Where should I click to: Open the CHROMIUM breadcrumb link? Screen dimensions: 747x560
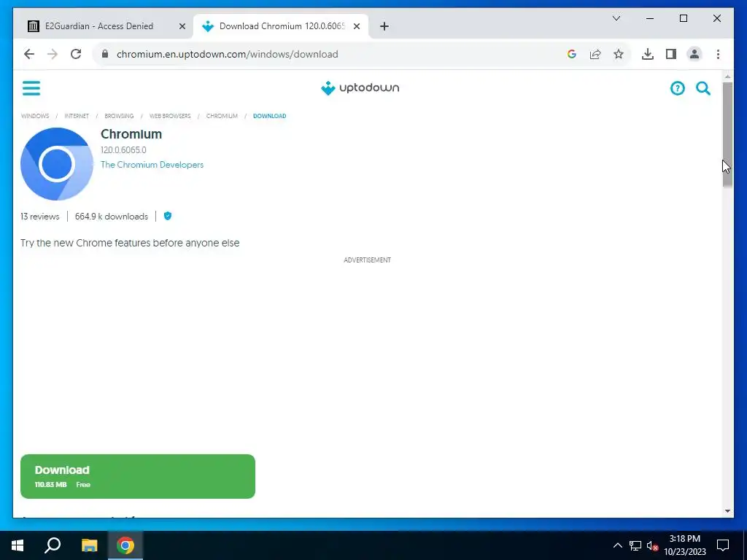point(222,116)
